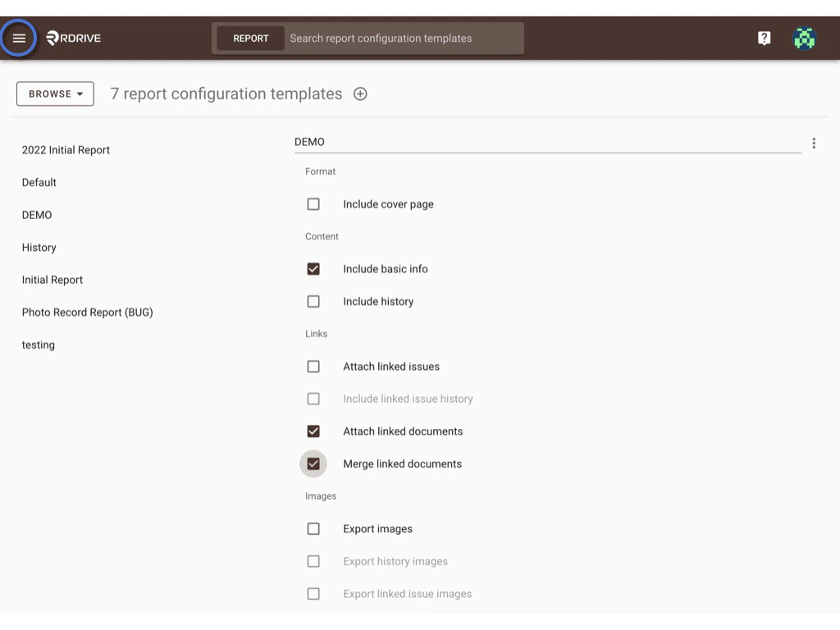Click the RDRIVE 'R' emblem icon
Screen dimensions: 840x630
52,38
